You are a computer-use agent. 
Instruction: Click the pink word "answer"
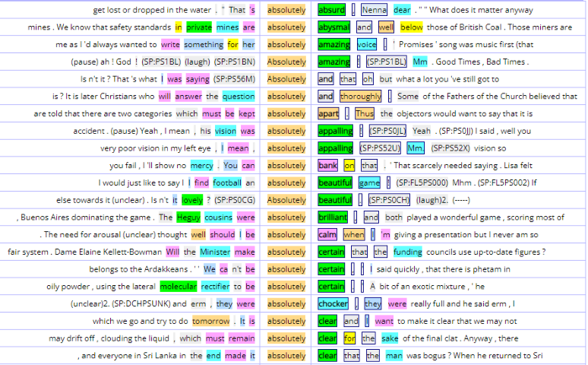click(188, 97)
